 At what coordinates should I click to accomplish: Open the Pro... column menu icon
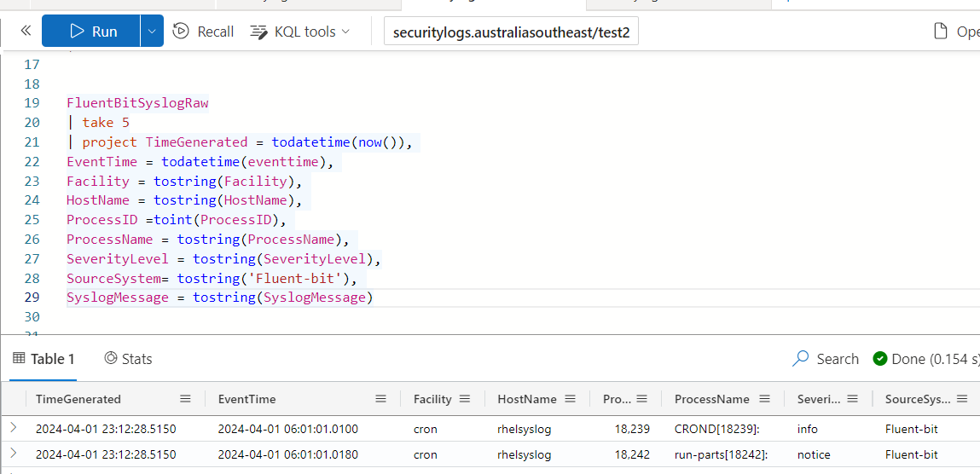[641, 399]
